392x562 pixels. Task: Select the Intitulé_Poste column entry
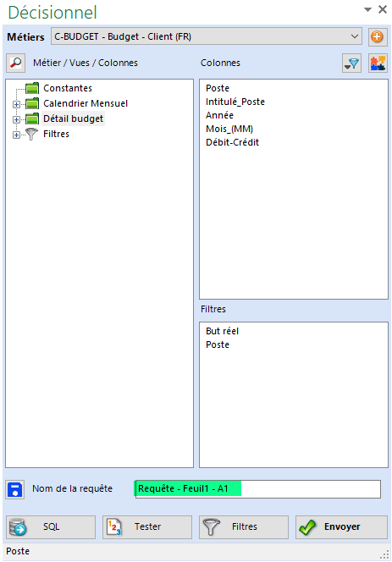click(235, 102)
